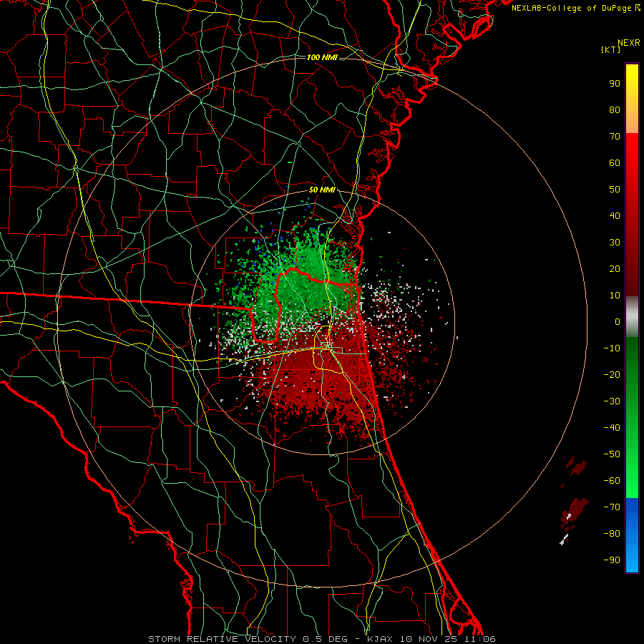644x644 pixels.
Task: Click the positive 60 scale value
Action: (x=615, y=163)
